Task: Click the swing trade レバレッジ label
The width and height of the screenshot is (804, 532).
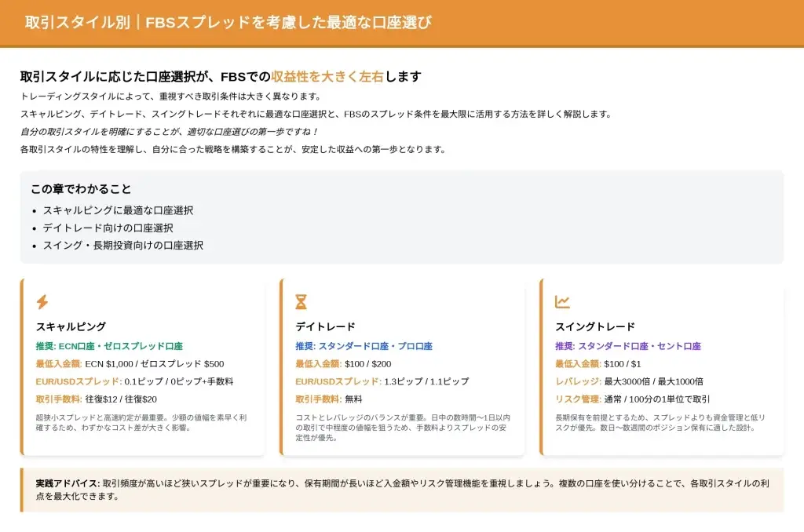Action: coord(578,381)
